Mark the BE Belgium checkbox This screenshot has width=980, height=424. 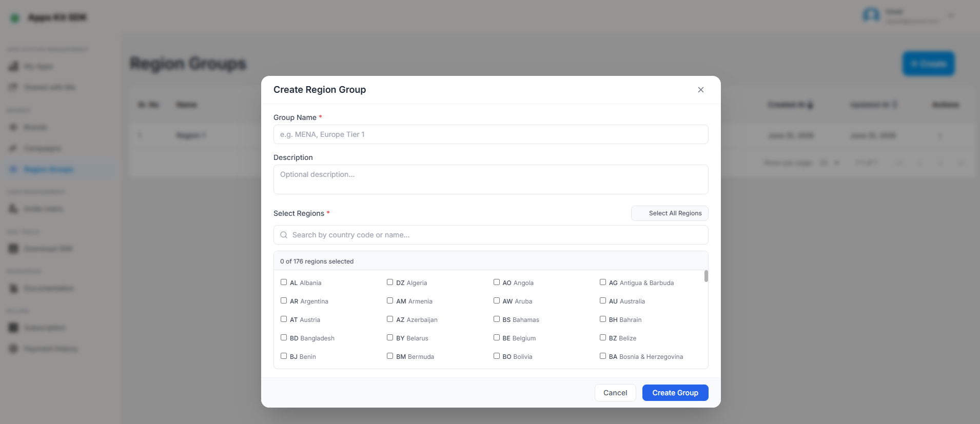[497, 337]
